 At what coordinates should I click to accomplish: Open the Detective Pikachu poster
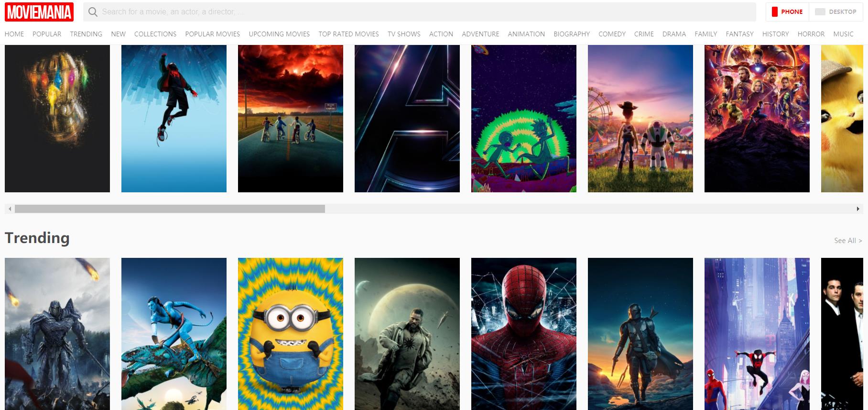click(842, 119)
